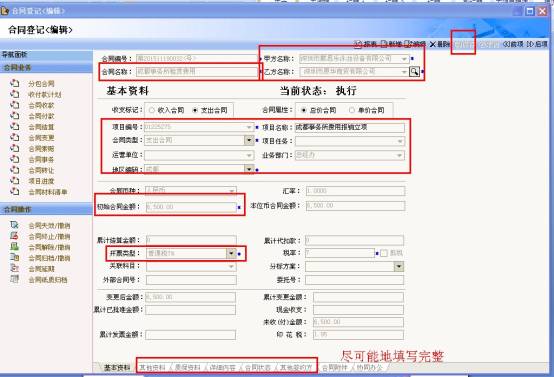Switch to the 合同附件 tab
554x377 pixels.
[334, 367]
